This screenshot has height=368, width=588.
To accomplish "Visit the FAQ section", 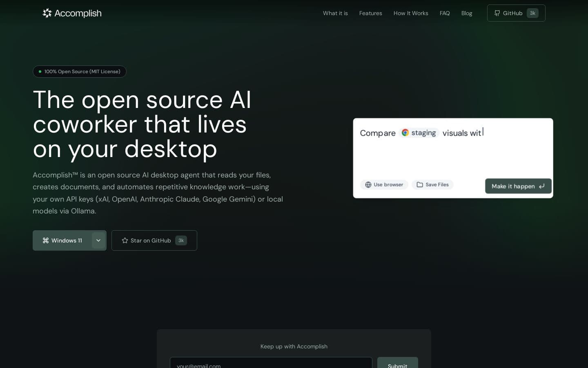I will (445, 13).
